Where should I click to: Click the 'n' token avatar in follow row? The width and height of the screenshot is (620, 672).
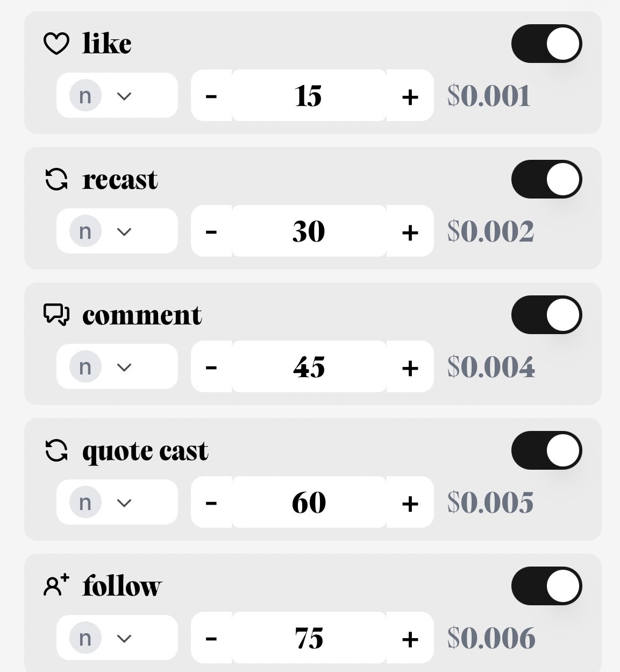pos(85,638)
